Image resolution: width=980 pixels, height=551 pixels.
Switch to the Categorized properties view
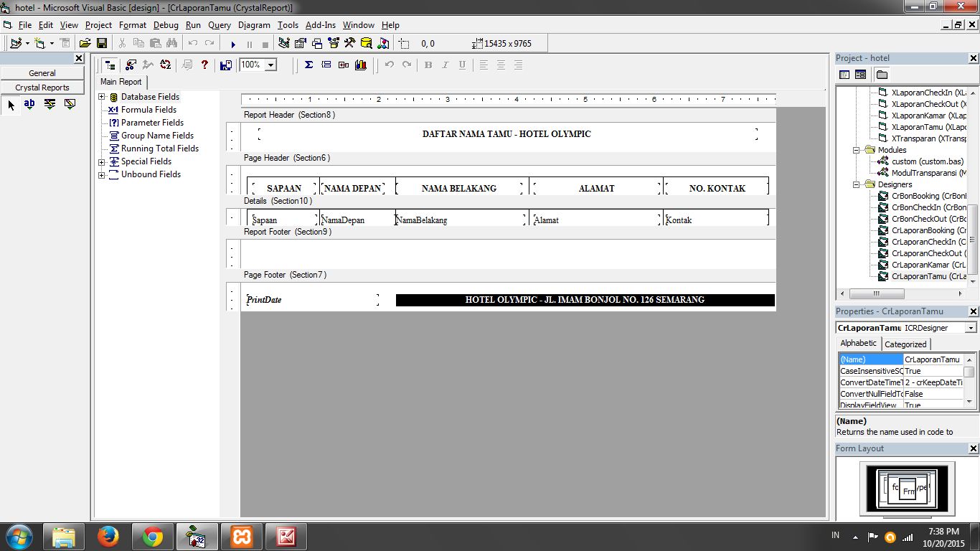pyautogui.click(x=905, y=344)
